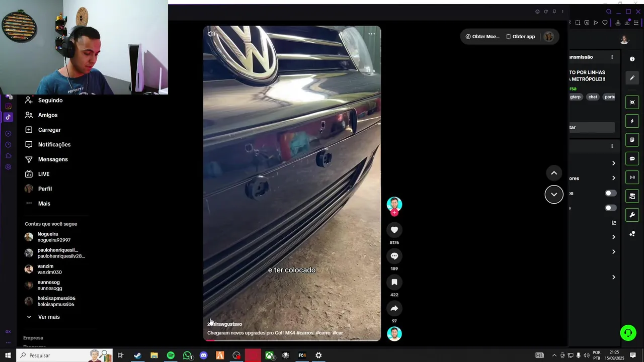The height and width of the screenshot is (362, 644).
Task: Click send-flow arrow icon in toolbar
Action: [596, 23]
